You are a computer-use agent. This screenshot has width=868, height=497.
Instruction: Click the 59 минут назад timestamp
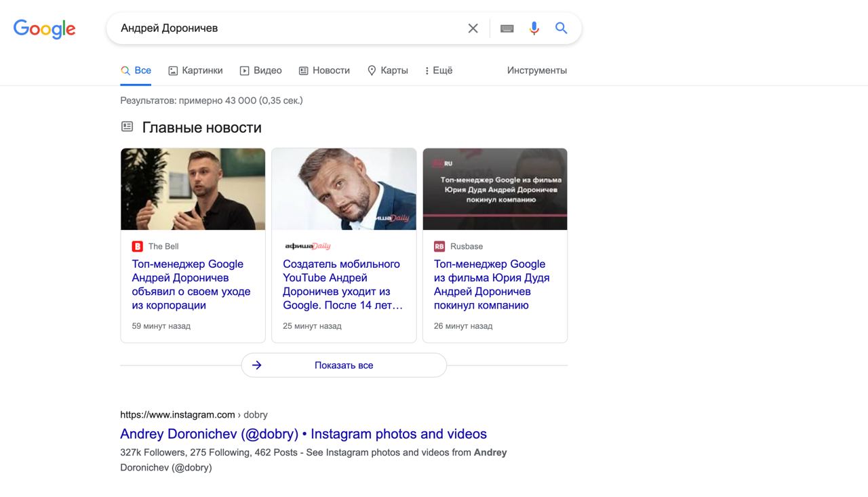pyautogui.click(x=161, y=326)
